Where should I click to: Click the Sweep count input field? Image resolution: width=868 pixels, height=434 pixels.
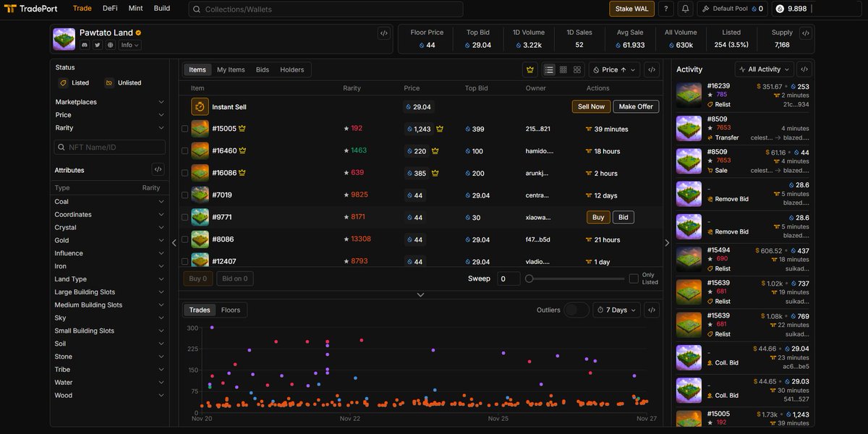pyautogui.click(x=509, y=278)
